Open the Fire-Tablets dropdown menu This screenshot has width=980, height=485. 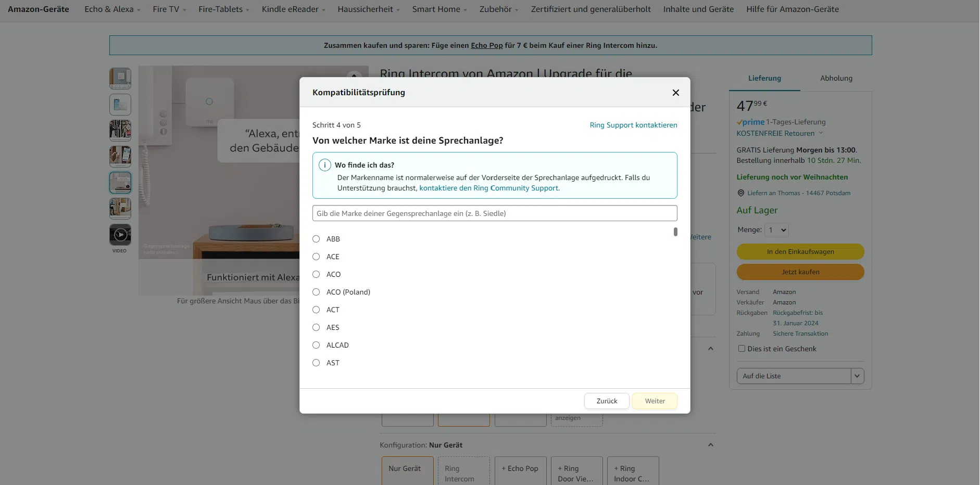(x=224, y=9)
